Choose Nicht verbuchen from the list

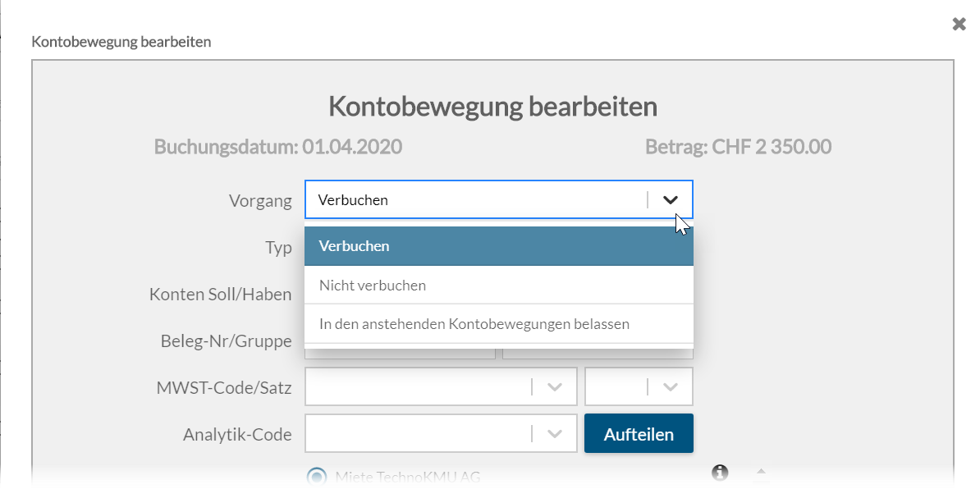click(499, 286)
